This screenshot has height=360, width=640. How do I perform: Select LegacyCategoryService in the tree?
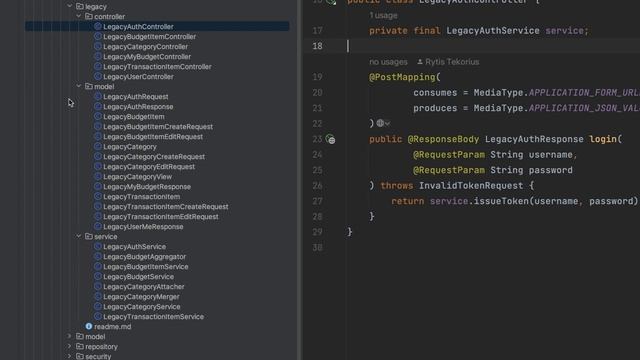(x=142, y=307)
